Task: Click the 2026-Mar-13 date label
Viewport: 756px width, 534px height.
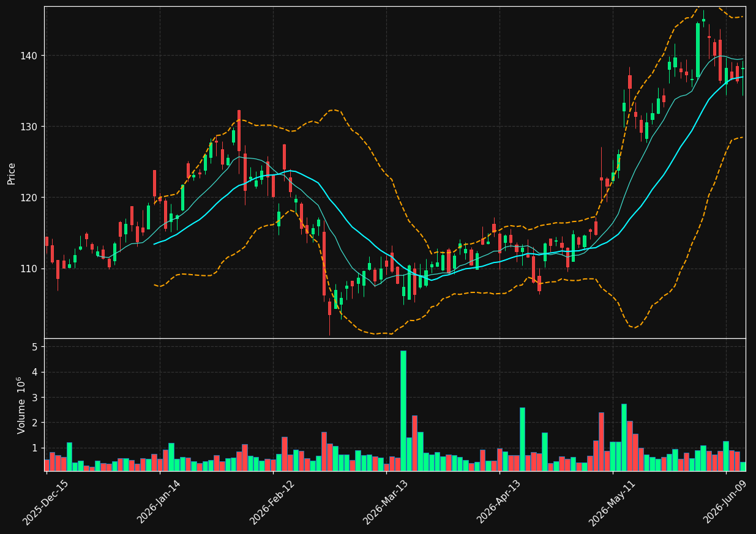Action: [386, 502]
